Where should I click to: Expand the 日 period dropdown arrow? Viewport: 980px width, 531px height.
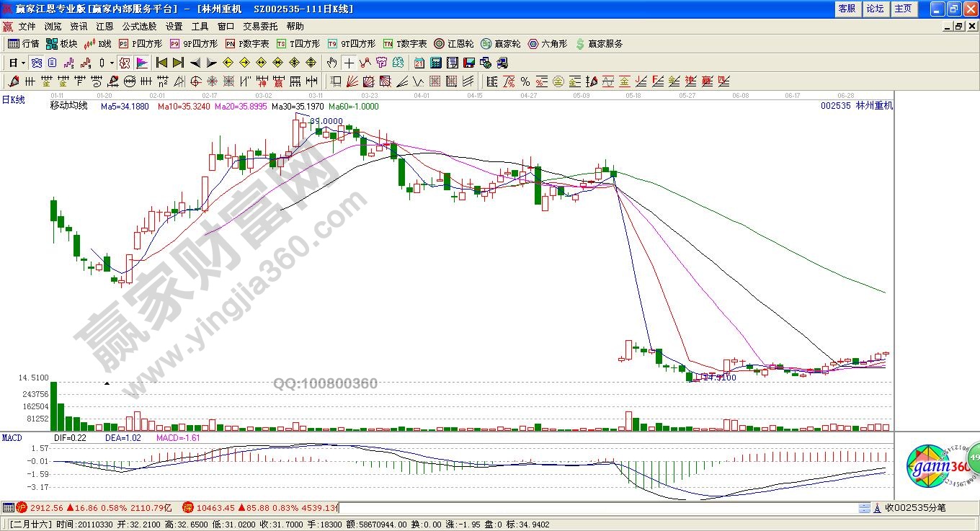[x=23, y=63]
